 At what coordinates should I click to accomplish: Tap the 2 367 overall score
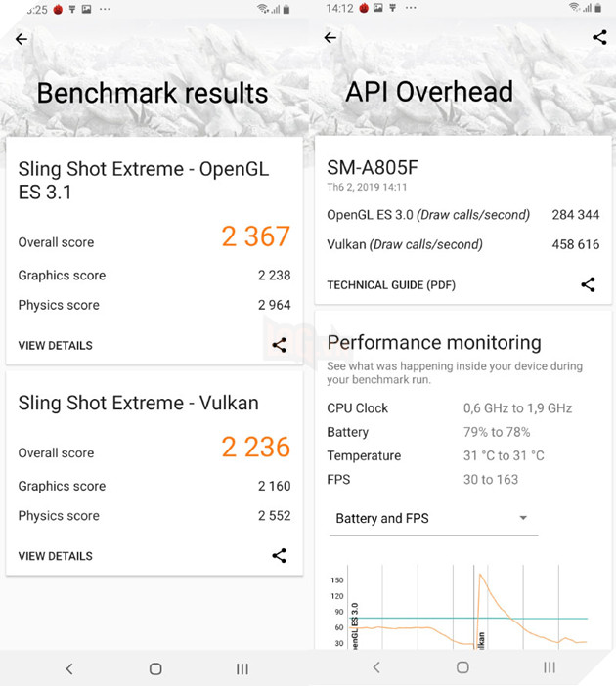[x=255, y=236]
